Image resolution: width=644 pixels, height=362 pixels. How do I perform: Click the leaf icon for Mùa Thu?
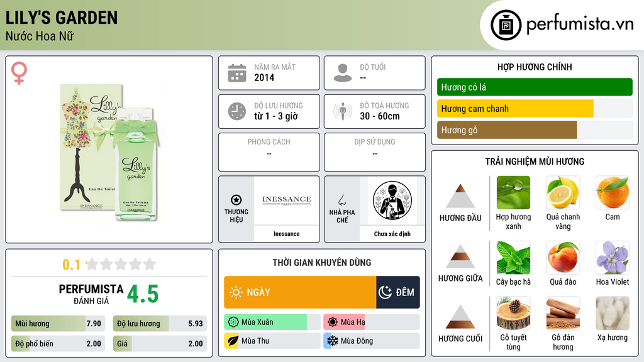pos(233,341)
